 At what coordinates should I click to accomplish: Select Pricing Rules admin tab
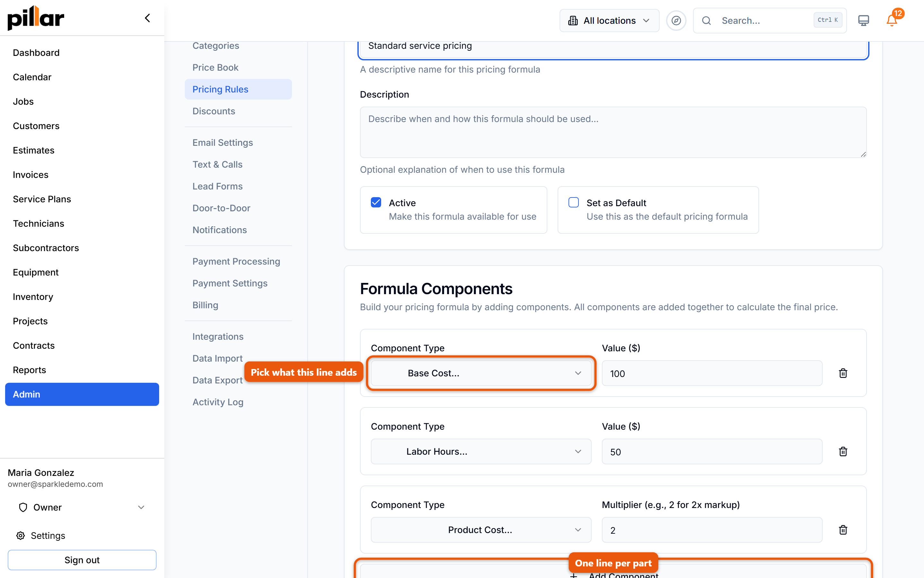point(238,90)
